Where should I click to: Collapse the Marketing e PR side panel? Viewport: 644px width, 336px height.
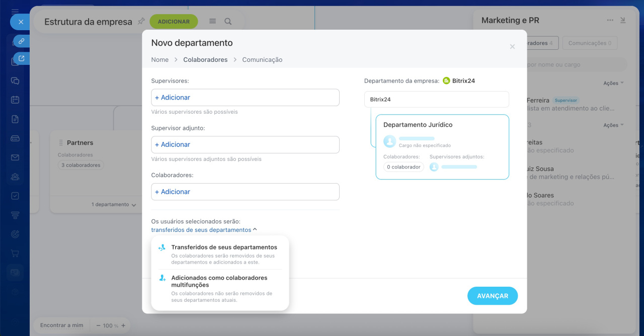coord(623,21)
